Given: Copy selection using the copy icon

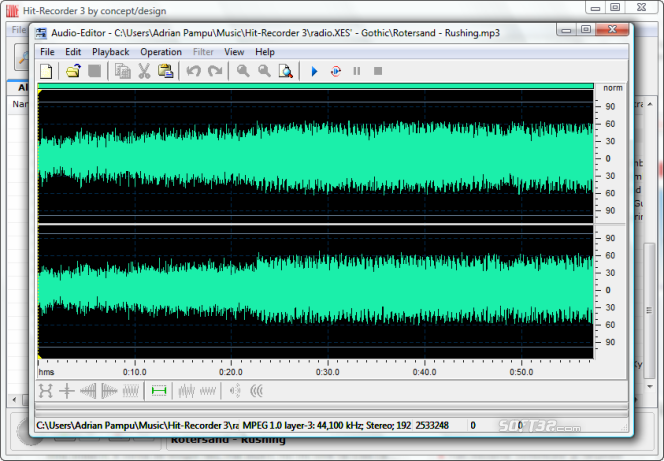Looking at the screenshot, I should pos(123,71).
